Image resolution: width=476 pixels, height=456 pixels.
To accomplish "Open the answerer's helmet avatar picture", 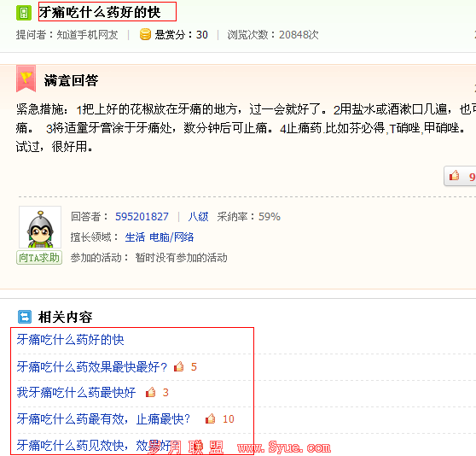I will (40, 227).
